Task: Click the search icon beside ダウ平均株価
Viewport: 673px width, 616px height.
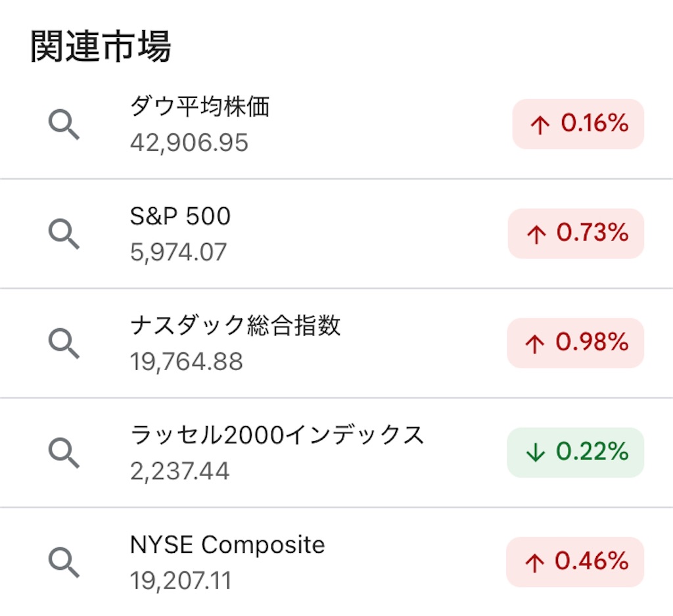Action: tap(64, 125)
